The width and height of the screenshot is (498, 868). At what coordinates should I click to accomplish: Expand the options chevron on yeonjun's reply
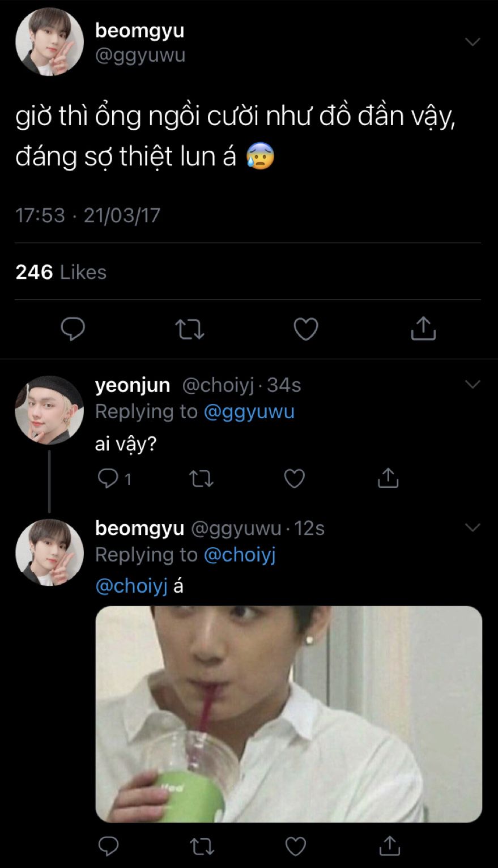tap(472, 385)
